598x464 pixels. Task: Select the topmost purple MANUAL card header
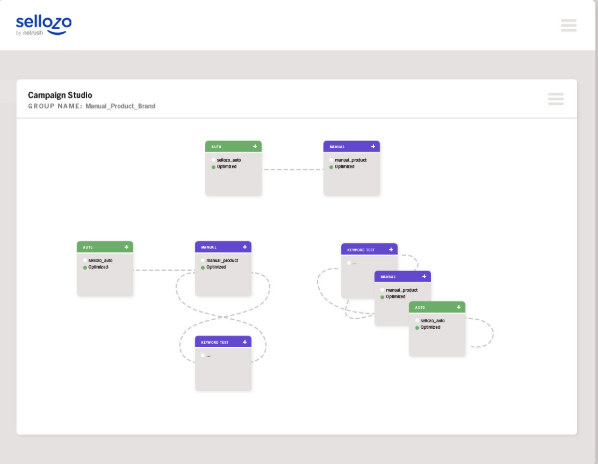point(352,146)
